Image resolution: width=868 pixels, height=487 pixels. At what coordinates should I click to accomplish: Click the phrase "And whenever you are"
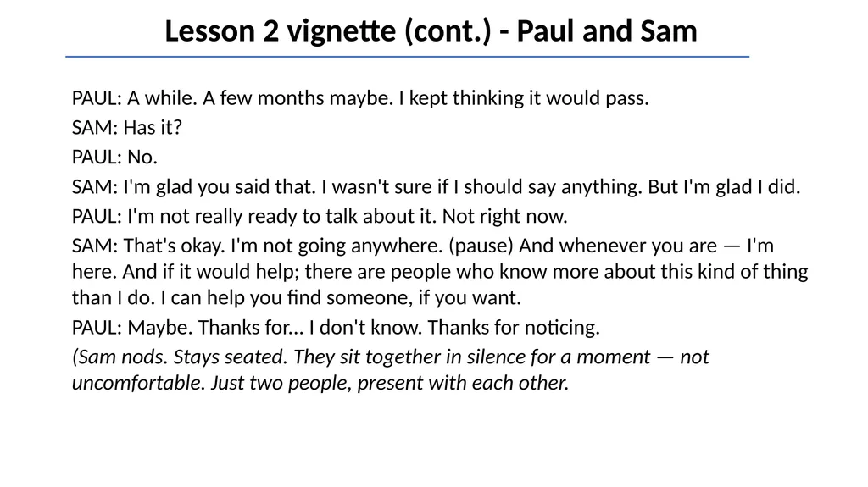pyautogui.click(x=617, y=246)
